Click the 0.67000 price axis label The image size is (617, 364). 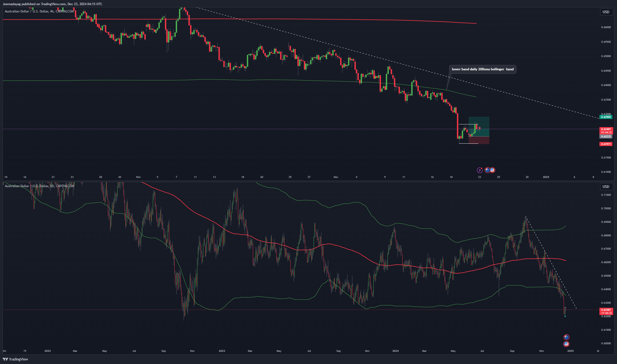coord(606,249)
